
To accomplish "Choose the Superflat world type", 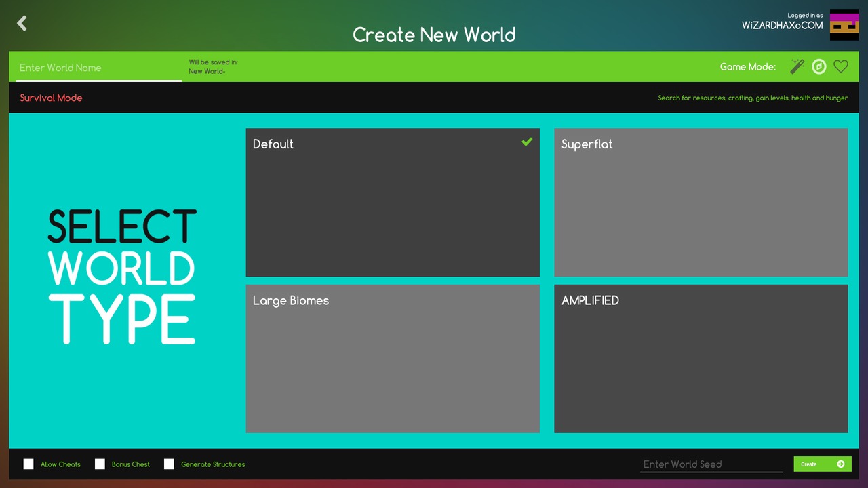I will coord(701,203).
